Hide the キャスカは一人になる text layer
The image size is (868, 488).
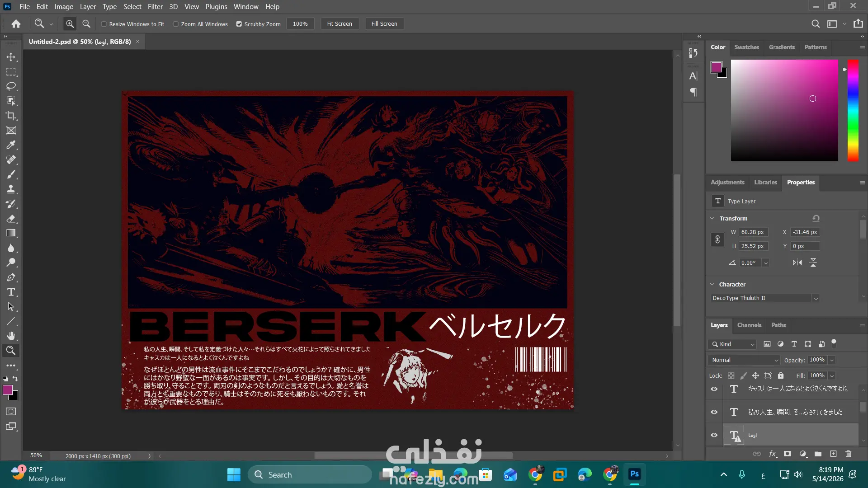click(x=714, y=389)
